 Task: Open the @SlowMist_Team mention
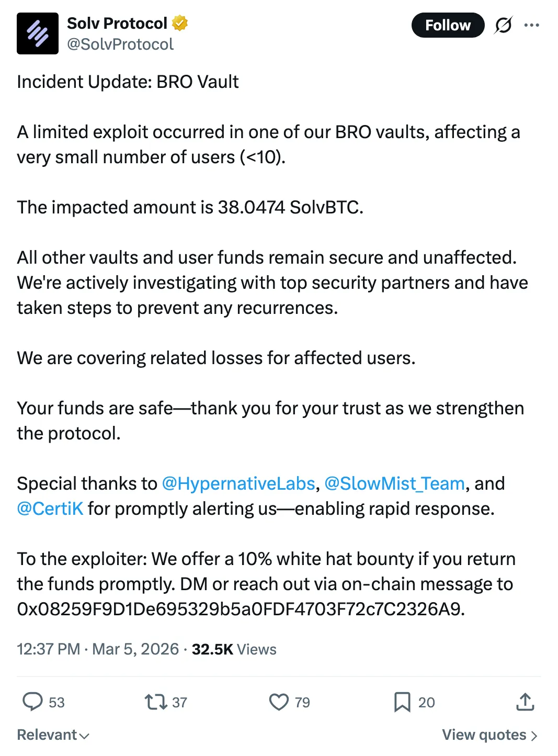(394, 483)
